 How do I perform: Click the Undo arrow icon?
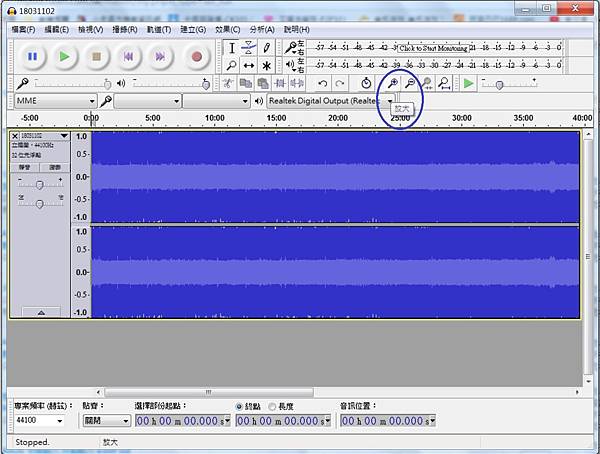(x=322, y=84)
